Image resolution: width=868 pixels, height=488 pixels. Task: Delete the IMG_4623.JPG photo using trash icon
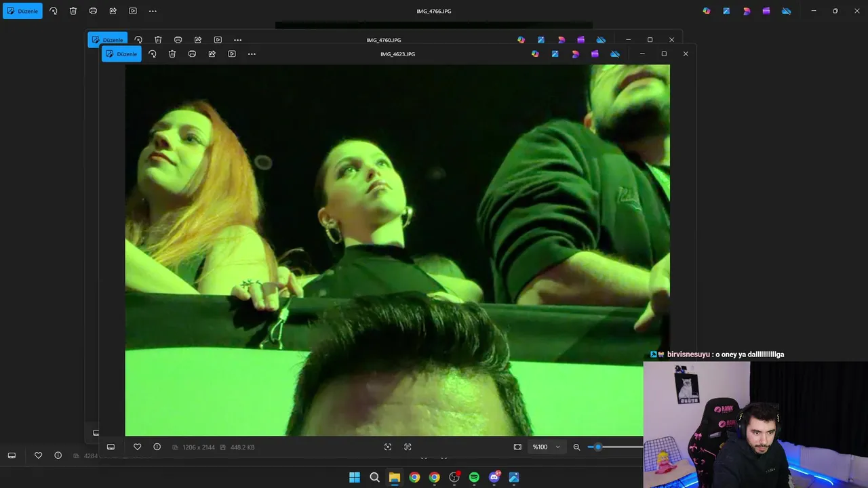[172, 54]
